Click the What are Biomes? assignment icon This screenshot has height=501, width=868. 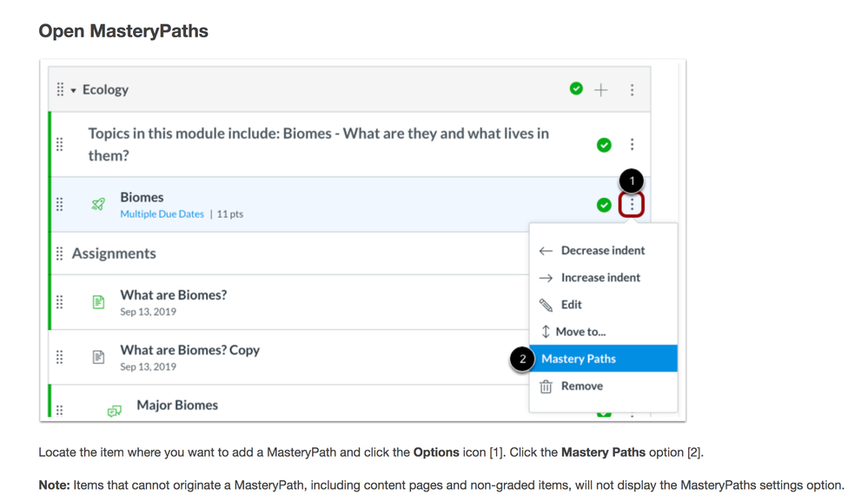[98, 302]
